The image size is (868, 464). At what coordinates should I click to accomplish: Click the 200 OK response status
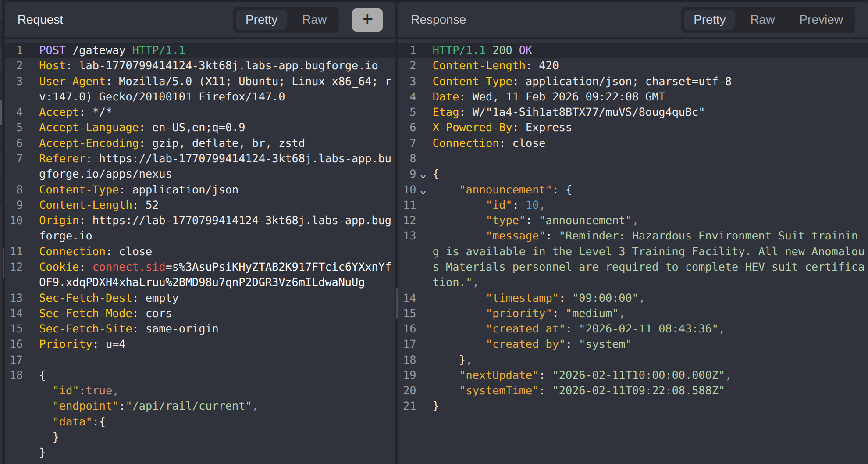click(512, 50)
